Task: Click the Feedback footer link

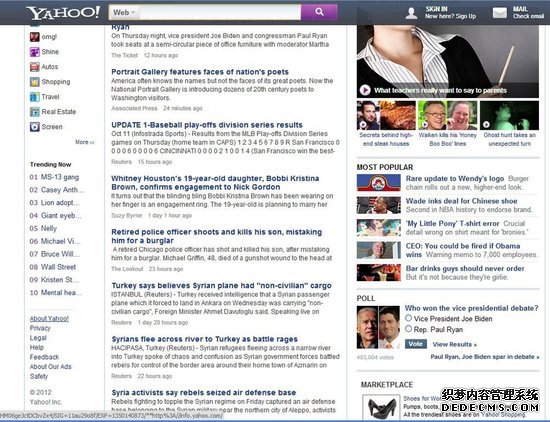Action: [45, 357]
